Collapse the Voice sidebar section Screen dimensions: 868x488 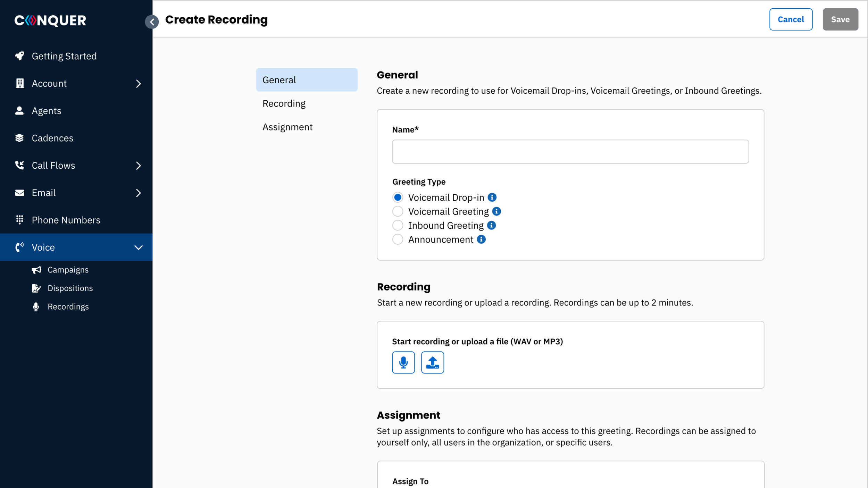(x=138, y=247)
